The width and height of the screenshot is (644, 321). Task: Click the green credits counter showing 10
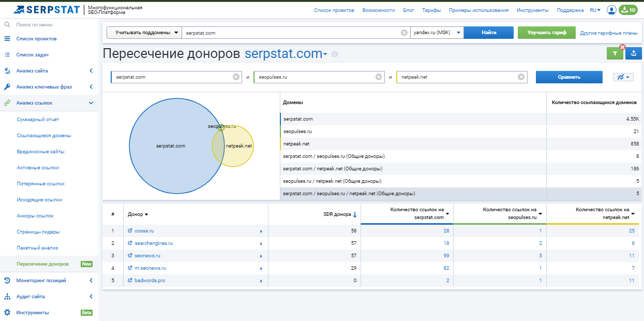(628, 10)
